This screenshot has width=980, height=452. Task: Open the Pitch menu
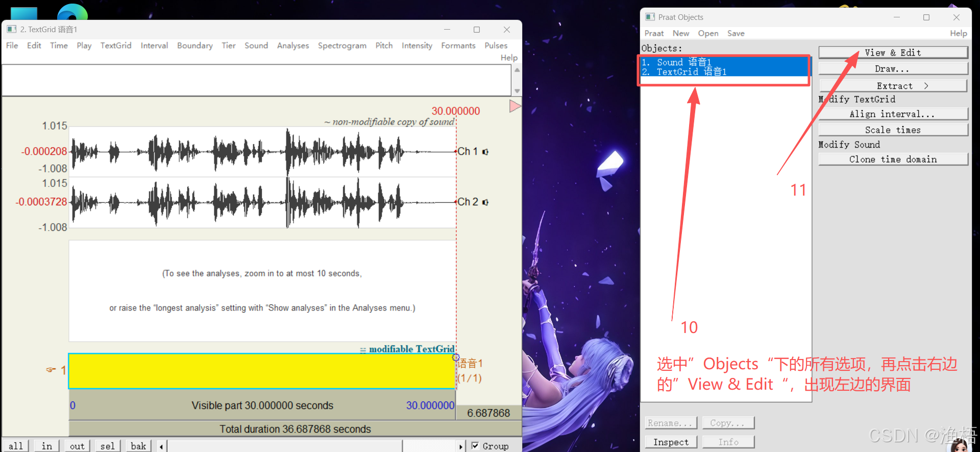click(384, 45)
